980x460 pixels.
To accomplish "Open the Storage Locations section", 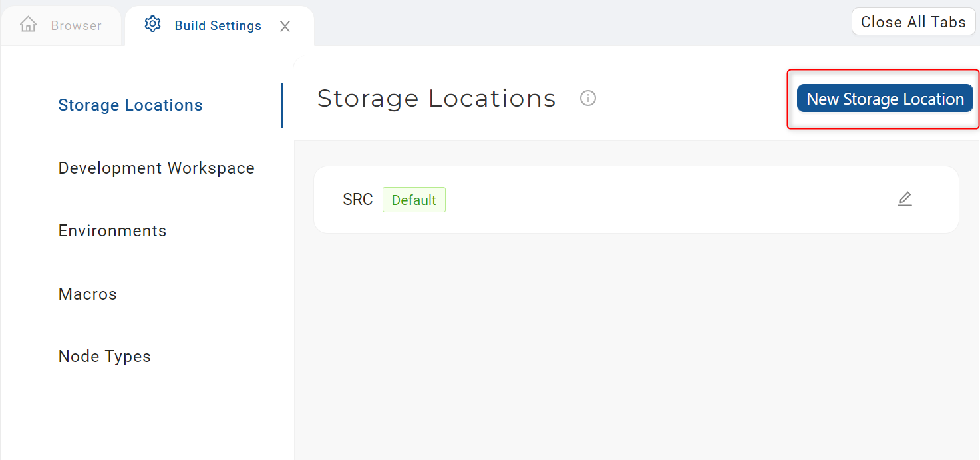I will coord(130,105).
